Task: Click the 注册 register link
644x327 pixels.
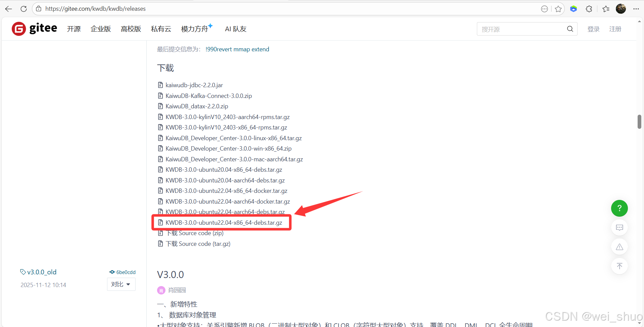Action: point(615,29)
